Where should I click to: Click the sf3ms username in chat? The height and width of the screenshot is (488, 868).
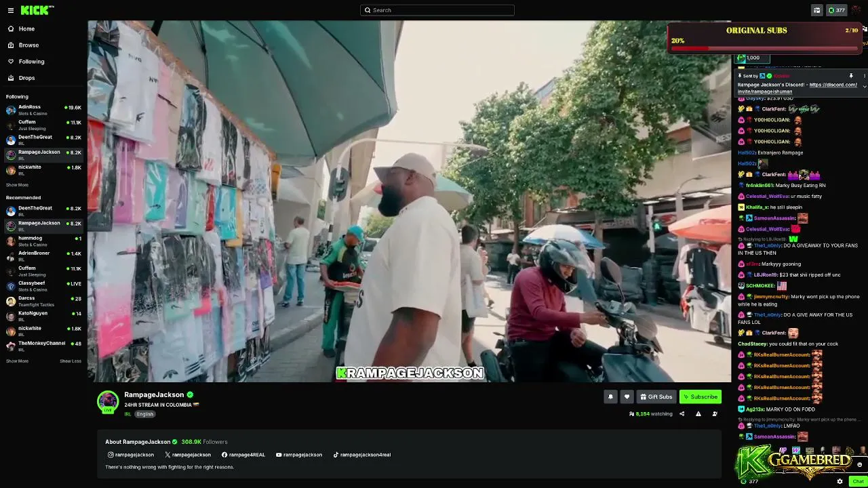753,264
